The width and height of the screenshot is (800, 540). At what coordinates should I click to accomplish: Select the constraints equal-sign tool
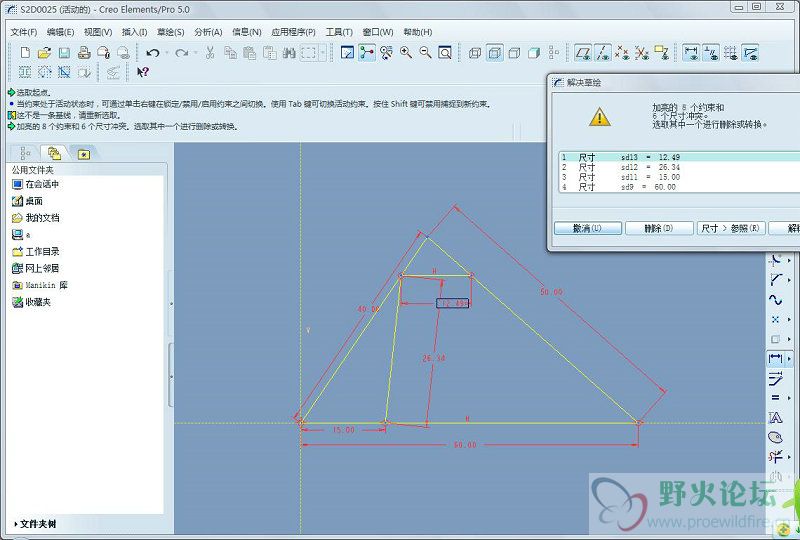click(776, 398)
